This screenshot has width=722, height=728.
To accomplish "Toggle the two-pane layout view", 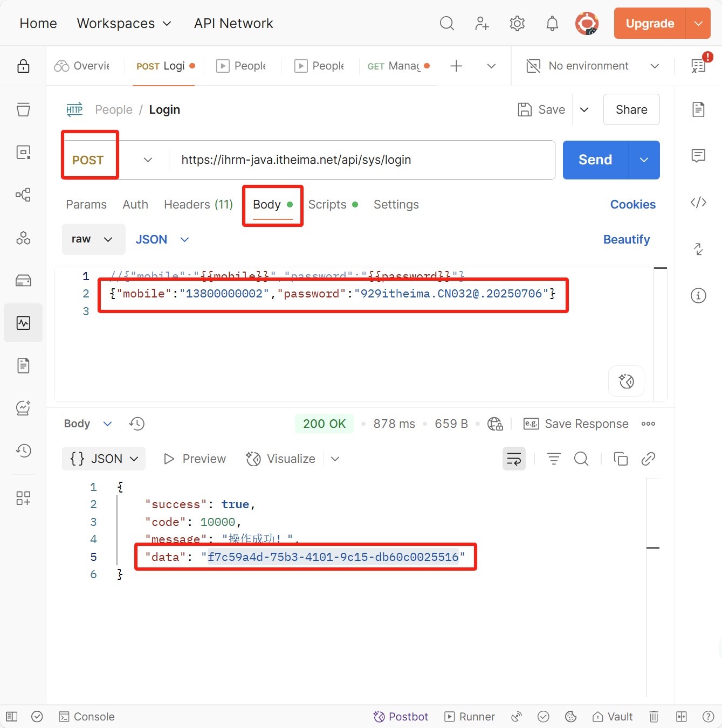I will pyautogui.click(x=681, y=716).
